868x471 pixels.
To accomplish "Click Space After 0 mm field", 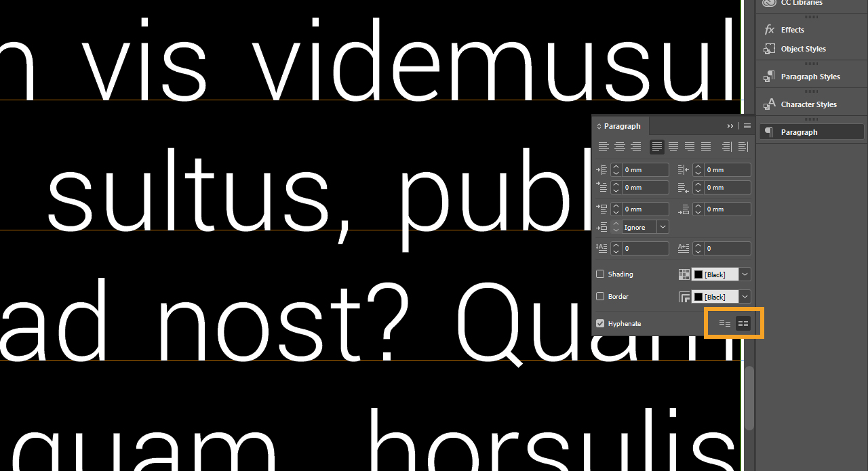I will pyautogui.click(x=728, y=209).
